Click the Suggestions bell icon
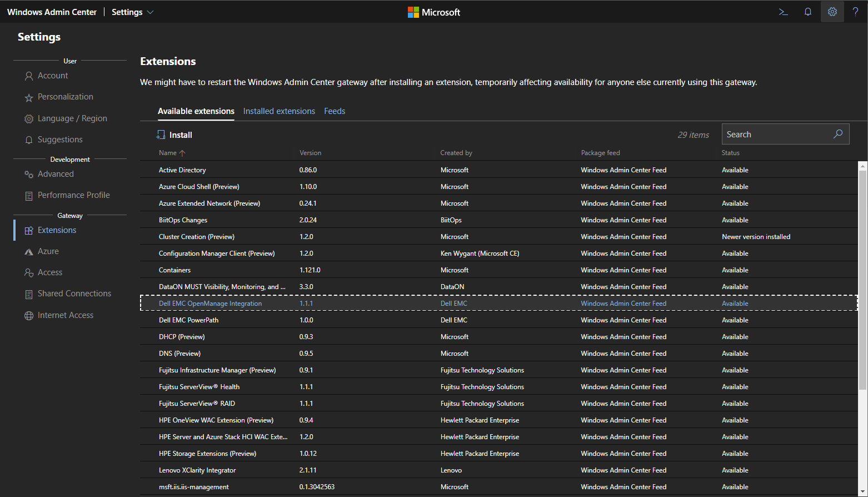The height and width of the screenshot is (497, 868). pyautogui.click(x=29, y=140)
